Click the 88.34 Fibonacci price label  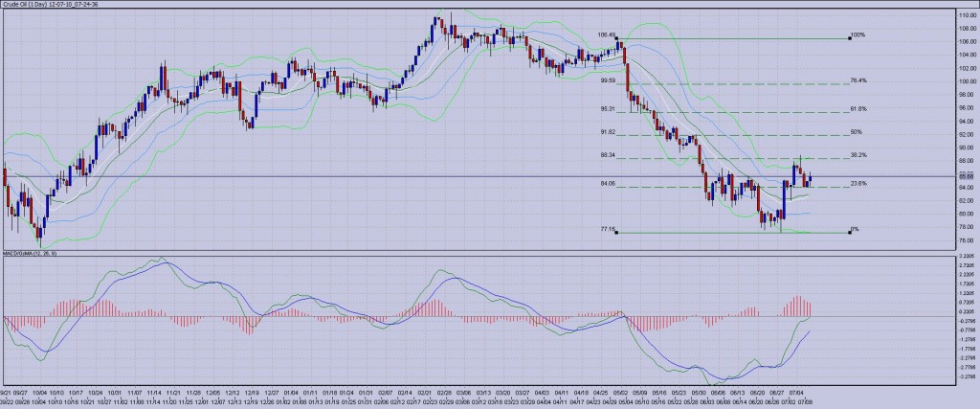(x=607, y=154)
